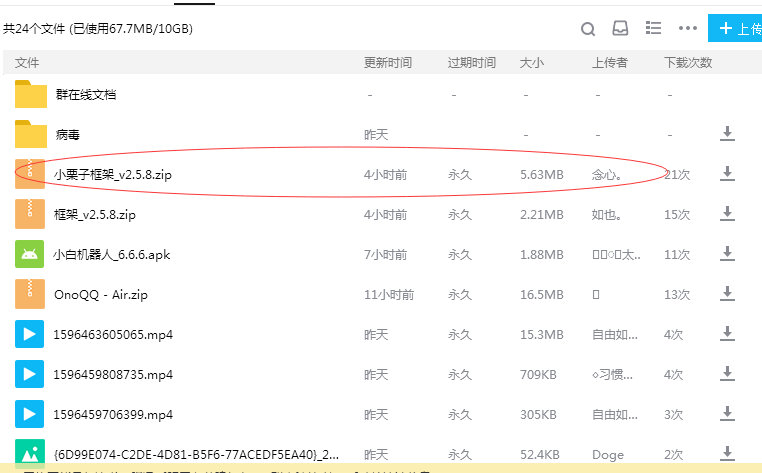762x473 pixels.
Task: Click video icon of 1596463605065.mp4
Action: (x=30, y=334)
